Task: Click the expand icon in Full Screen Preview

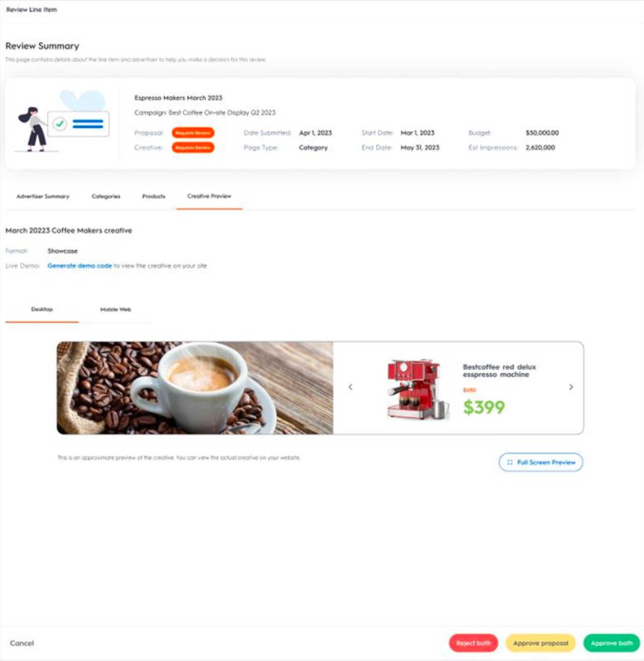Action: point(510,462)
